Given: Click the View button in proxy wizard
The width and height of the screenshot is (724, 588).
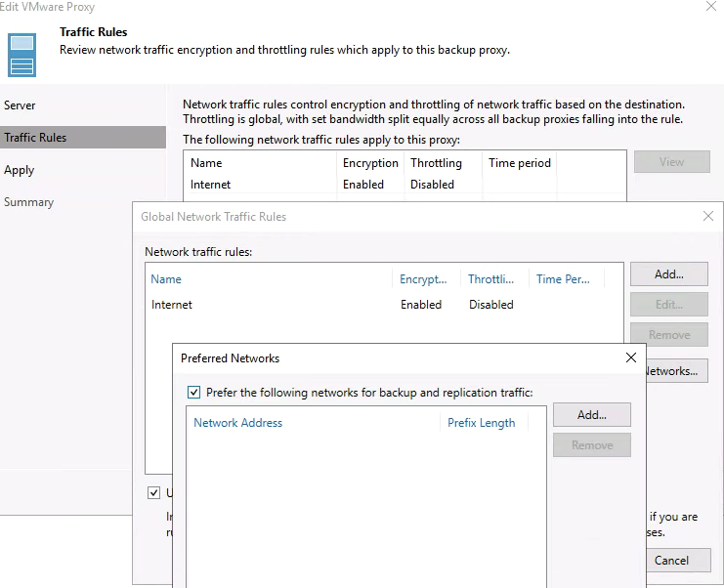Looking at the screenshot, I should [x=672, y=162].
